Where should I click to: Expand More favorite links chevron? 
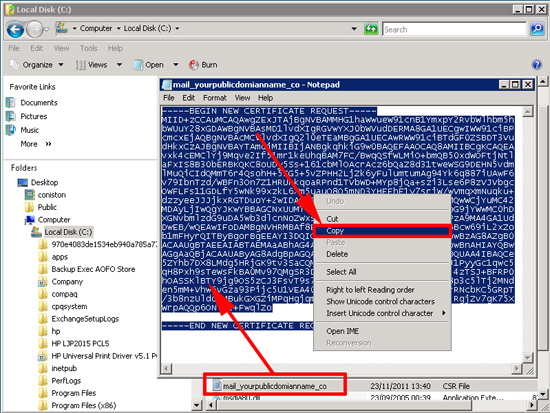[48, 144]
